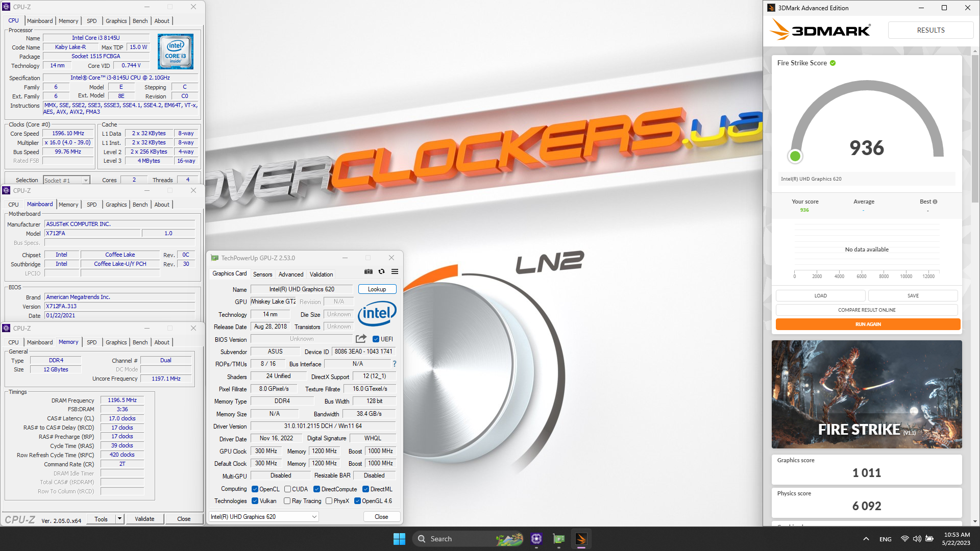
Task: Click the DRAM Frequency value 1196.5 MHz
Action: (122, 400)
